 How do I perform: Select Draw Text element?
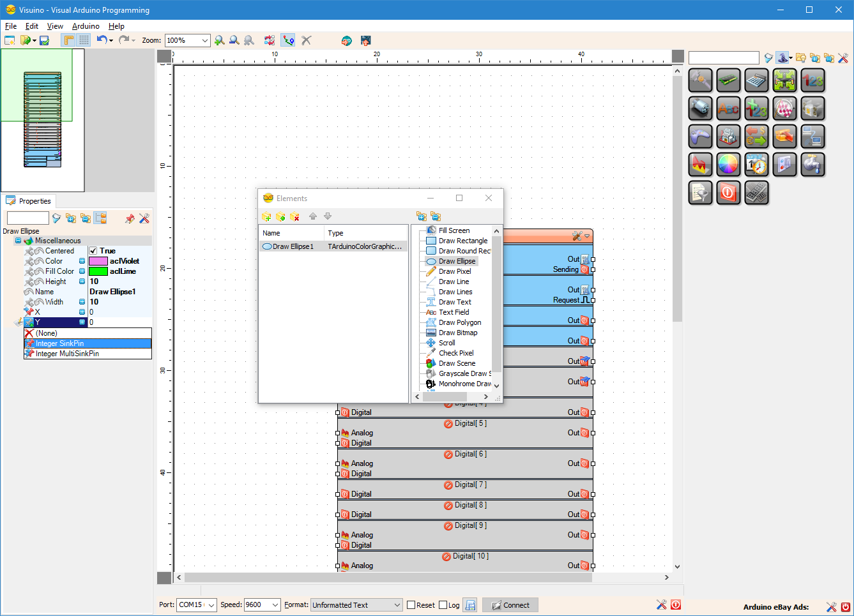[x=455, y=302]
